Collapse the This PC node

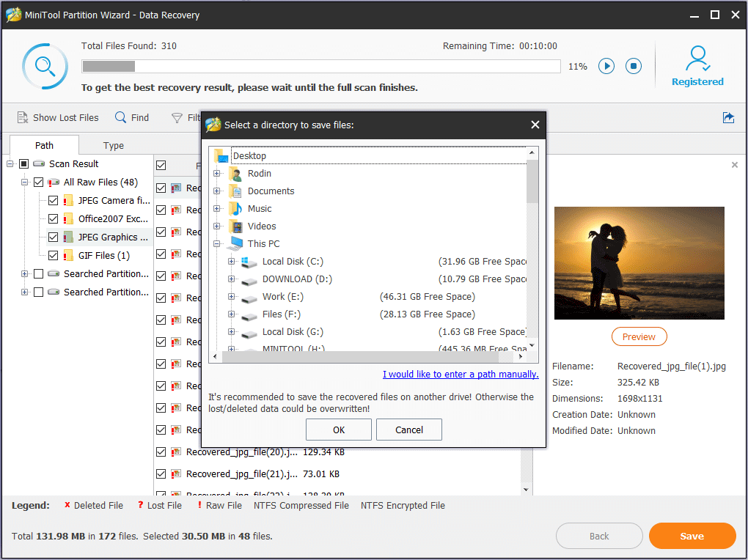click(216, 244)
